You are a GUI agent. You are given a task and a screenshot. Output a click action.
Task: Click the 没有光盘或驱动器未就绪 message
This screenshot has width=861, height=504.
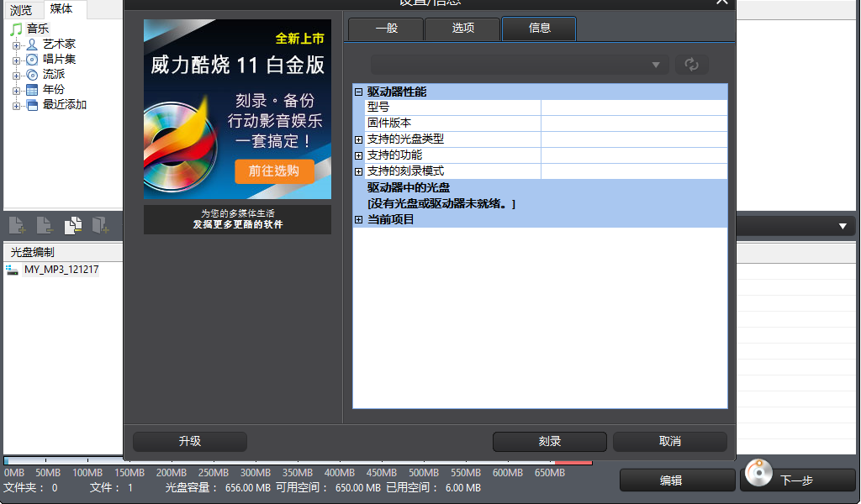coord(441,204)
